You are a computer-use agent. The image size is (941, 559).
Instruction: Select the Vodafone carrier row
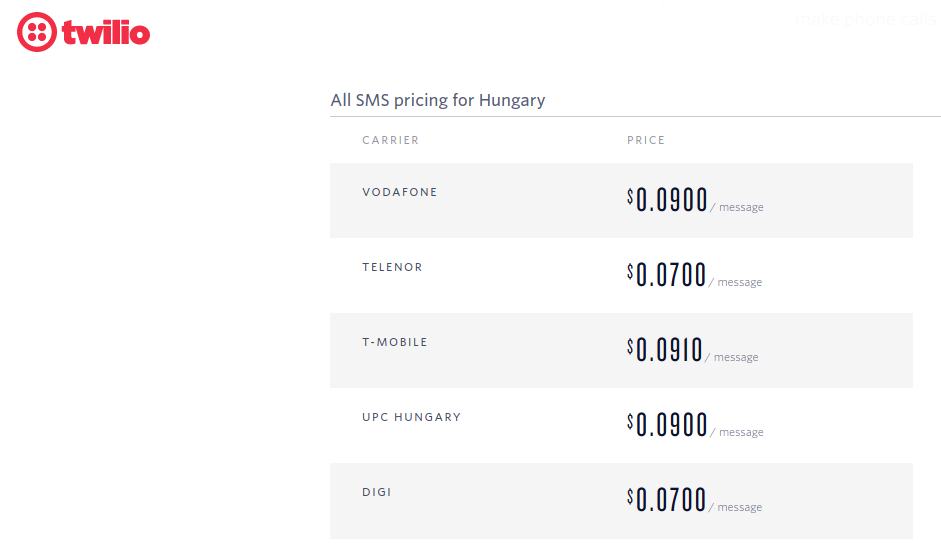(x=621, y=201)
